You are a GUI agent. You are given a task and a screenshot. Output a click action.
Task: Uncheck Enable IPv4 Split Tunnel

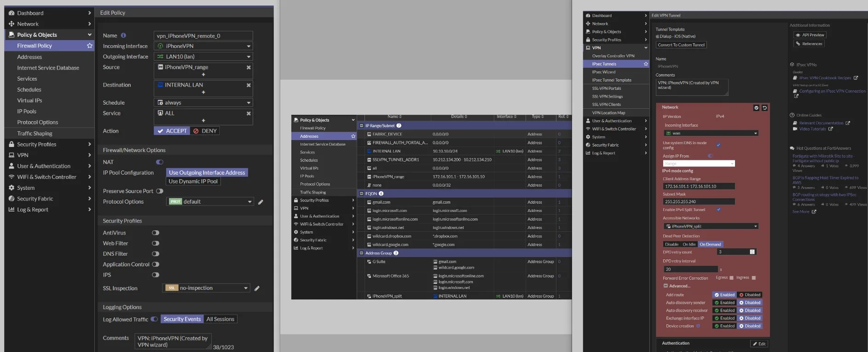pyautogui.click(x=718, y=210)
